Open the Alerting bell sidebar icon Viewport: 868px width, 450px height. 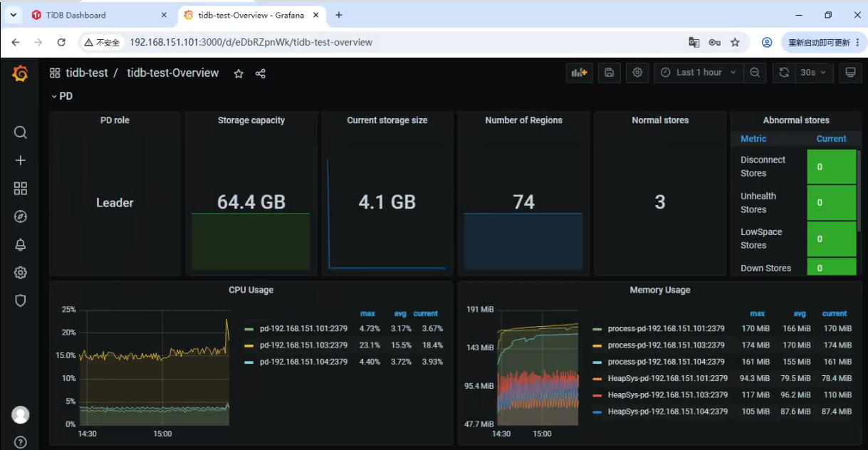point(21,244)
